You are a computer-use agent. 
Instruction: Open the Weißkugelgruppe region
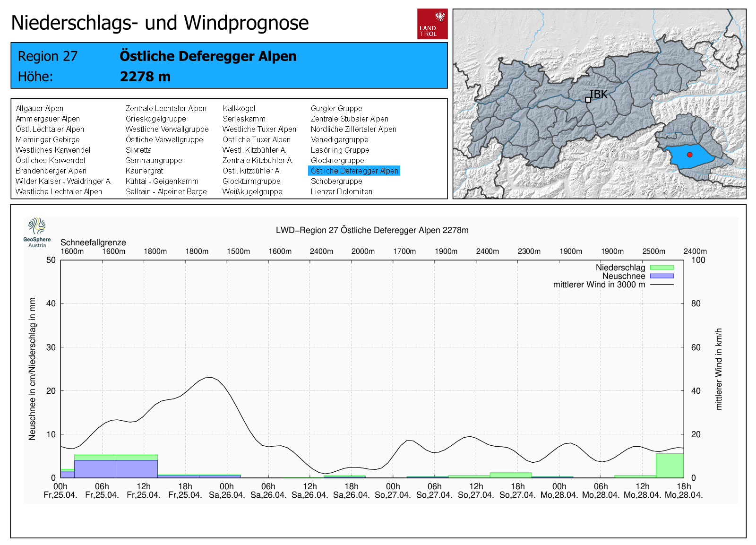coord(252,192)
